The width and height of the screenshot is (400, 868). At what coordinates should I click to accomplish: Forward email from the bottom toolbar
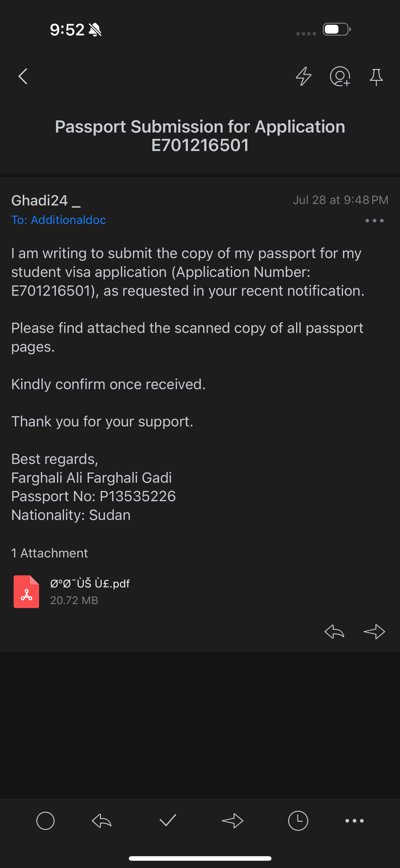coord(232,821)
